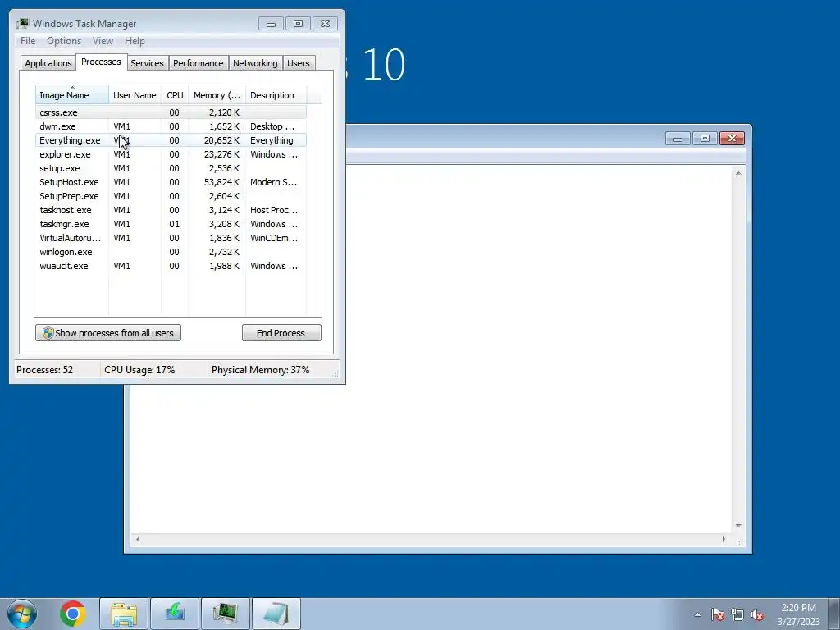Open the File menu
Screen dimensions: 840x630
click(x=28, y=41)
